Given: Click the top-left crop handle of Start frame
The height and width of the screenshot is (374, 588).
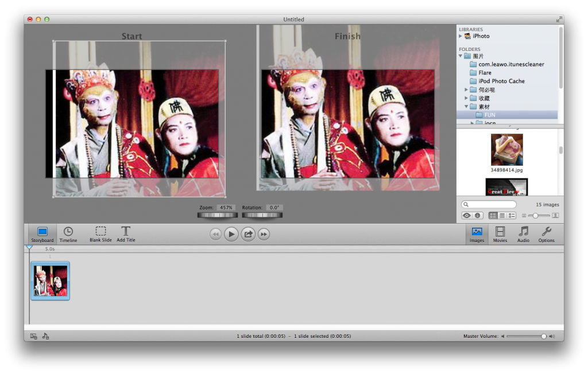Looking at the screenshot, I should [x=53, y=41].
